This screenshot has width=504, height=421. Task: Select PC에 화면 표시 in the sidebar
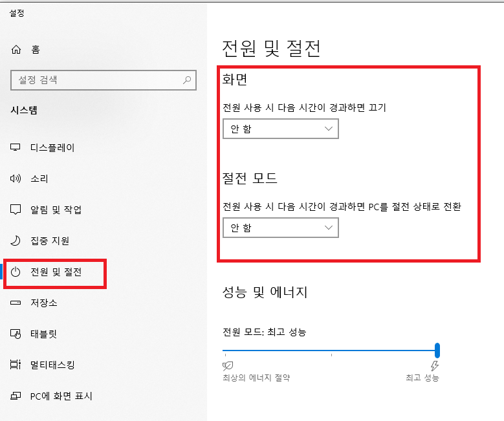click(x=61, y=396)
